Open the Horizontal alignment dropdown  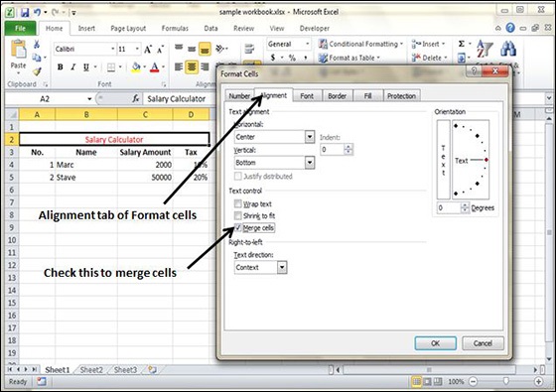[x=310, y=137]
